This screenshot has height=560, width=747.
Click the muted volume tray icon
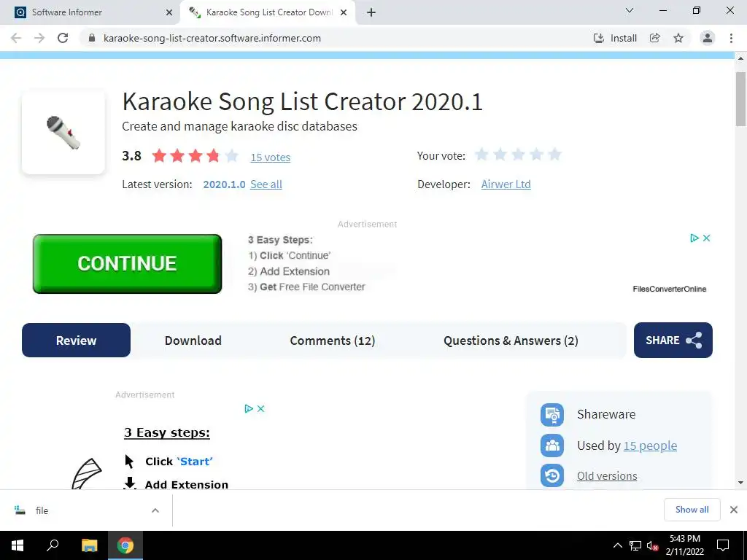point(652,545)
